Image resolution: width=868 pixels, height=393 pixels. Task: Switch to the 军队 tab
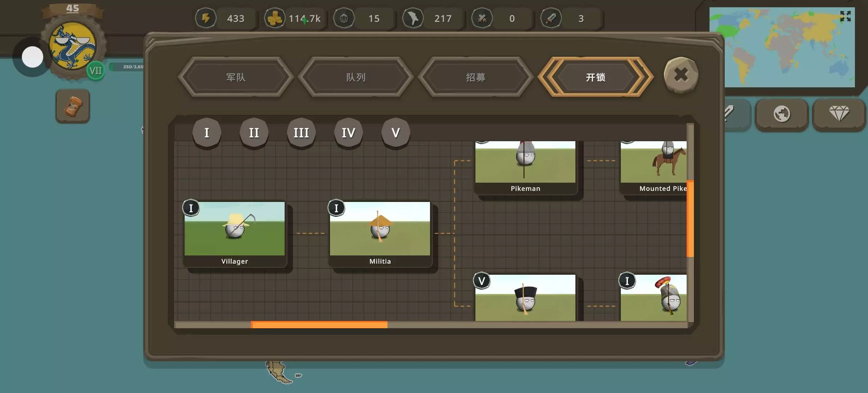236,77
